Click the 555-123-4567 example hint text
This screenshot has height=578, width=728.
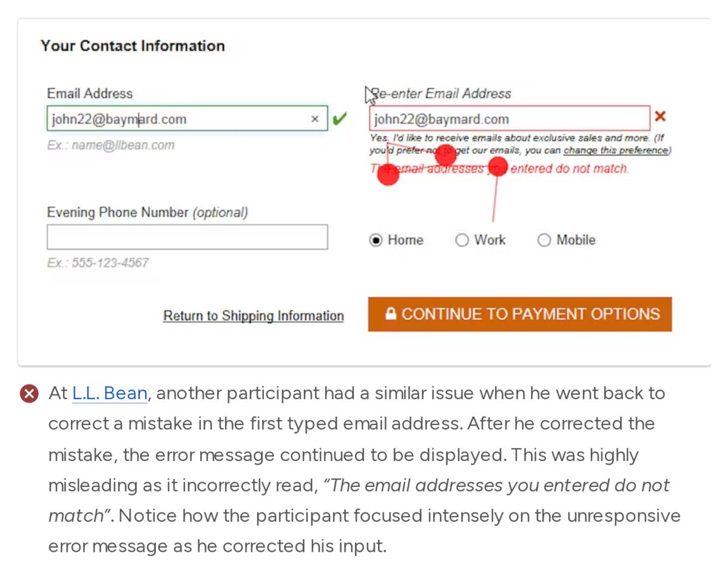coord(98,263)
